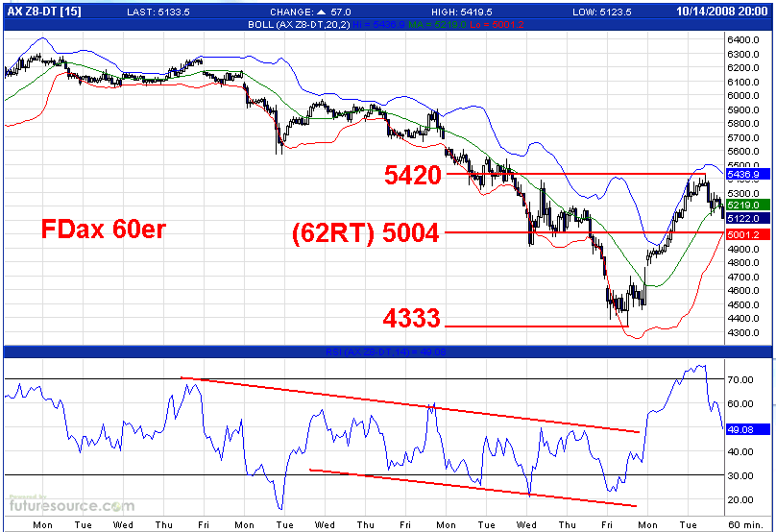This screenshot has height=532, width=776.
Task: Click the 6300.0 price axis label
Action: pyautogui.click(x=742, y=54)
